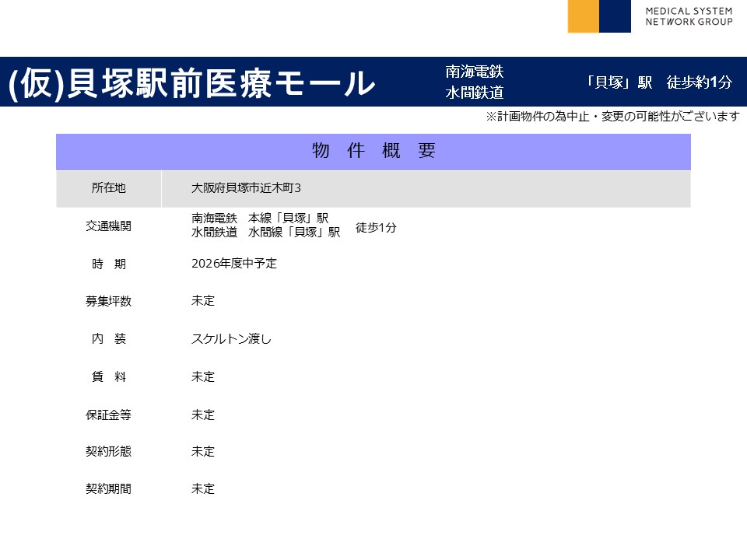747x560 pixels.
Task: Click 未定 in the 契約形態 row
Action: pos(203,451)
